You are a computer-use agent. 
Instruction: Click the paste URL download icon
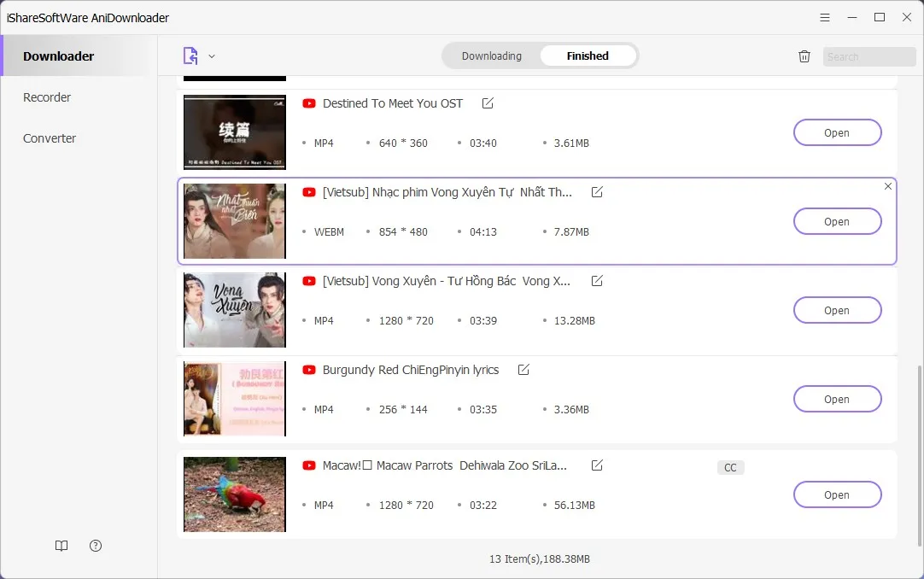pyautogui.click(x=190, y=56)
